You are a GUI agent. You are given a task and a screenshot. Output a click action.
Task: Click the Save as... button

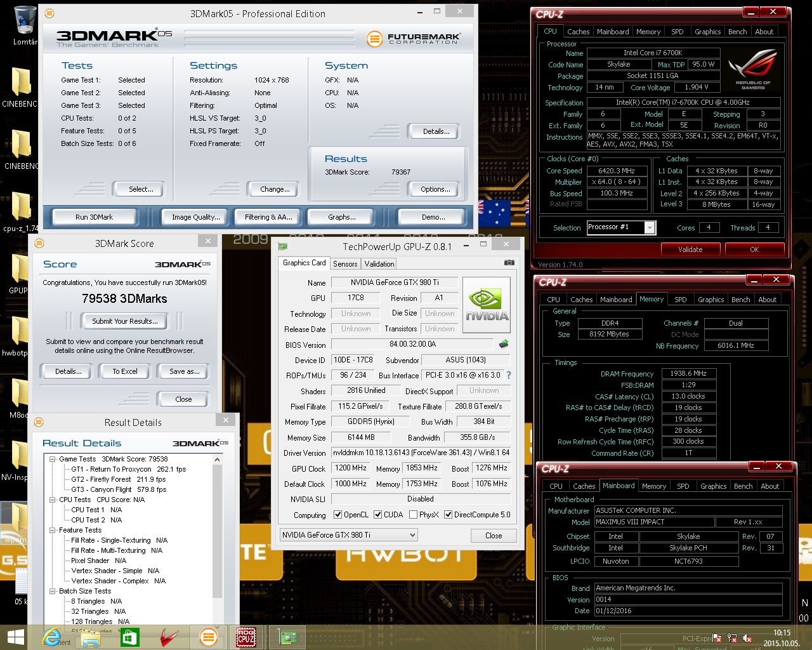184,371
